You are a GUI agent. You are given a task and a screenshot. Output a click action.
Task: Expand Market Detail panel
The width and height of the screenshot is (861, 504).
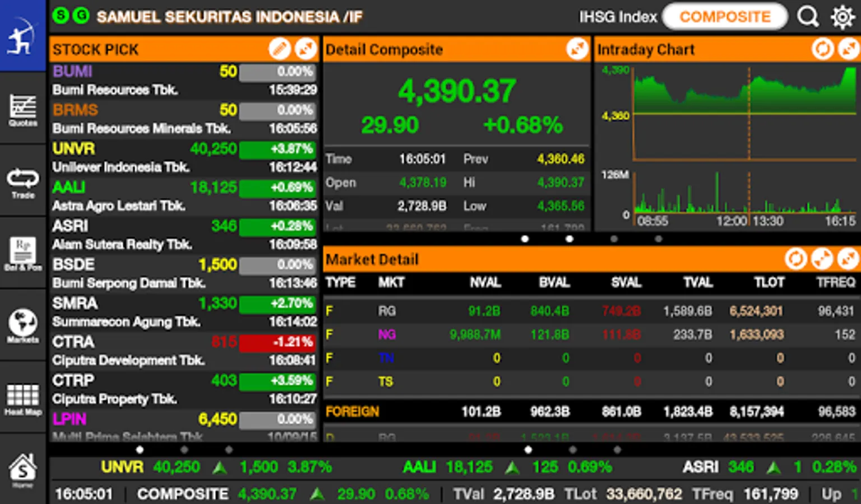848,259
